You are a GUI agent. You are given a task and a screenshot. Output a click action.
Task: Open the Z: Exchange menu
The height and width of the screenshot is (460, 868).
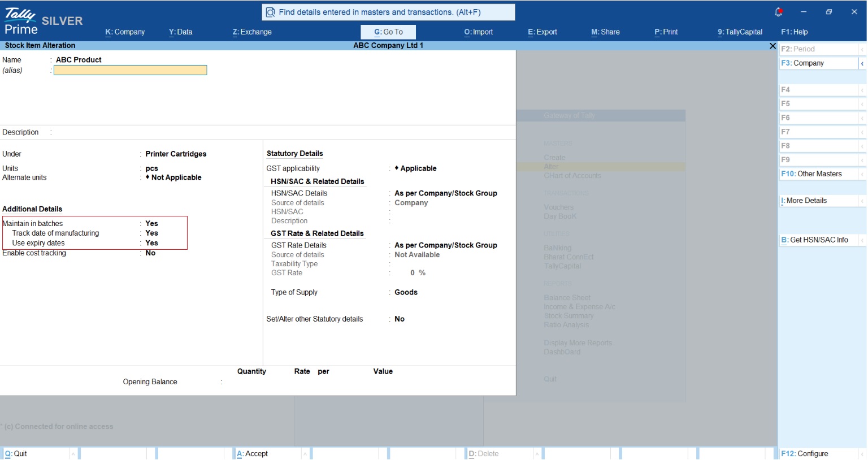pyautogui.click(x=252, y=32)
